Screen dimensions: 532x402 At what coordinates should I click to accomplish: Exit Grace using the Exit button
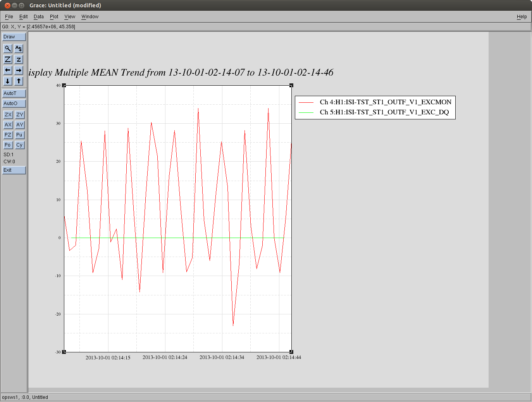click(x=14, y=170)
